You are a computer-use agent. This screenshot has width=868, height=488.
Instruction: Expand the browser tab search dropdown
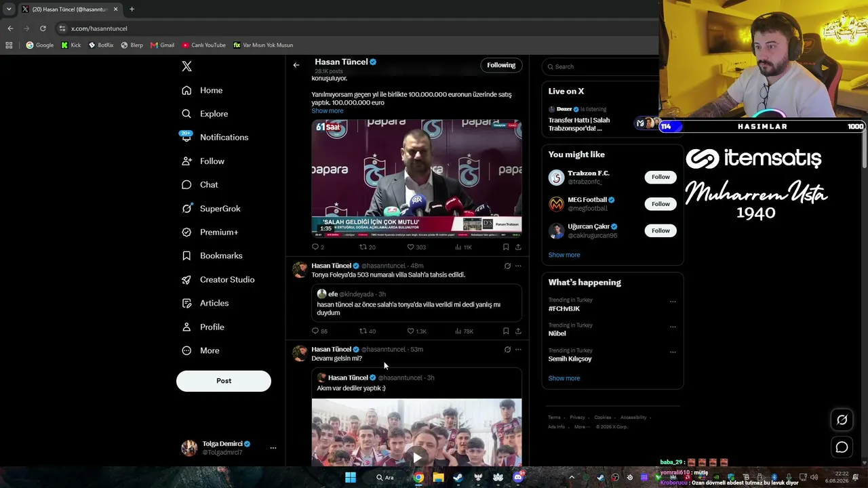click(x=9, y=9)
